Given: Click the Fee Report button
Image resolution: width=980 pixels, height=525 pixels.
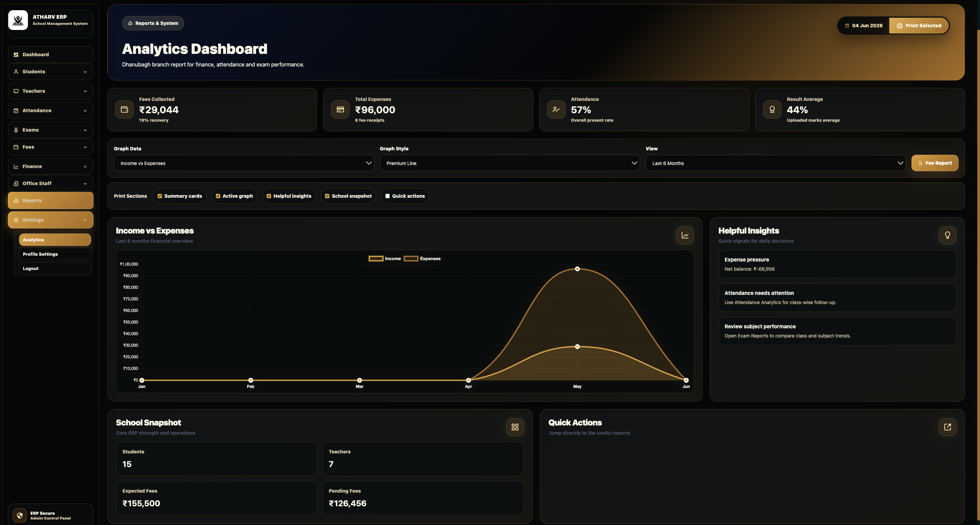Looking at the screenshot, I should [x=935, y=163].
